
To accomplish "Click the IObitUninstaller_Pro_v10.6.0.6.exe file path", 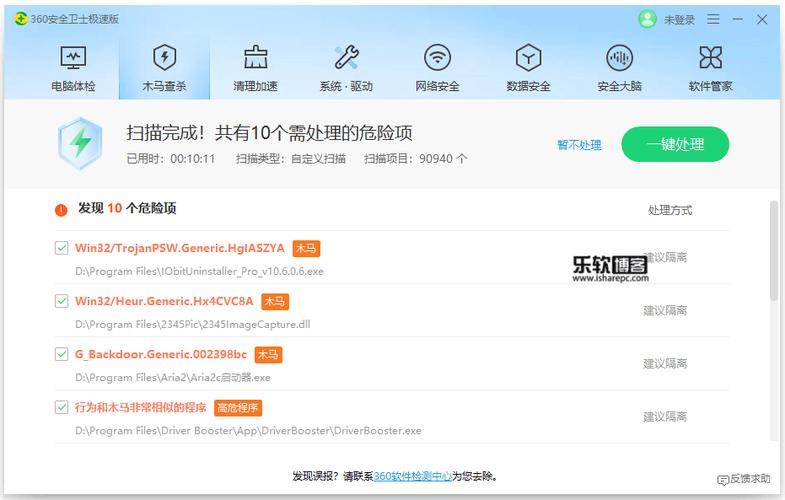I will coord(199,271).
